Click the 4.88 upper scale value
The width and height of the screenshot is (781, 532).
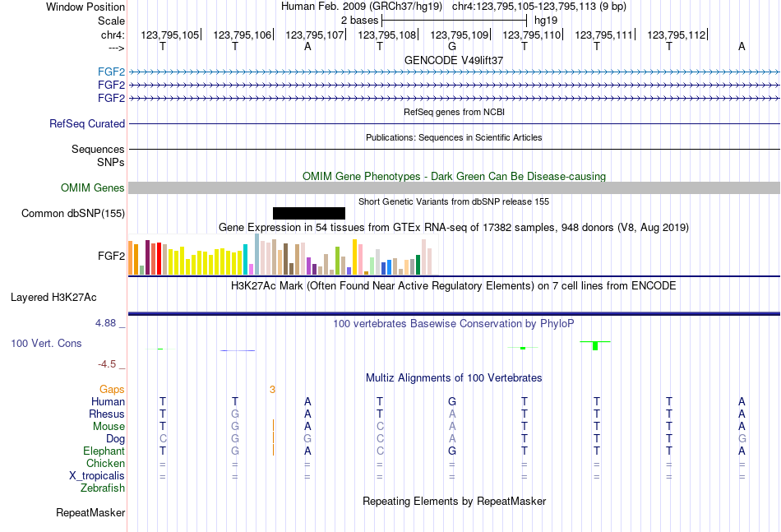pyautogui.click(x=105, y=323)
